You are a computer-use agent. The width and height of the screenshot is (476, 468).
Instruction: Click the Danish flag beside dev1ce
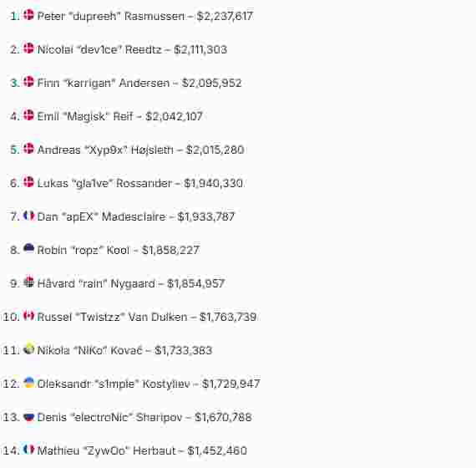(x=29, y=48)
